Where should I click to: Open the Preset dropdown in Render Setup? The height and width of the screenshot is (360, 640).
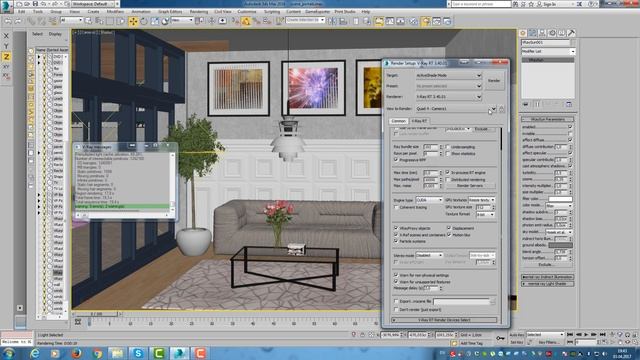click(449, 86)
